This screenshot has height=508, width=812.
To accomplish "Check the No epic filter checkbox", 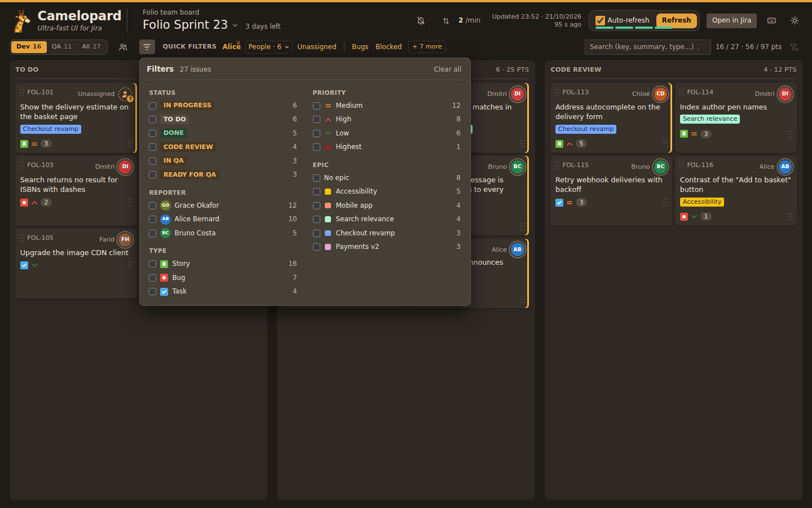I will [x=316, y=178].
